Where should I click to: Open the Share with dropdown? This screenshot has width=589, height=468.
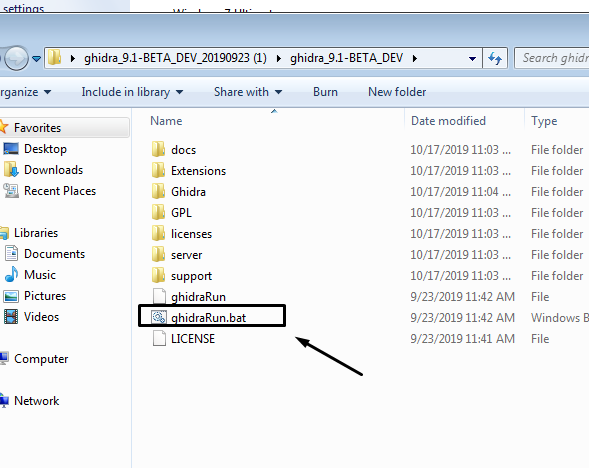(x=248, y=92)
